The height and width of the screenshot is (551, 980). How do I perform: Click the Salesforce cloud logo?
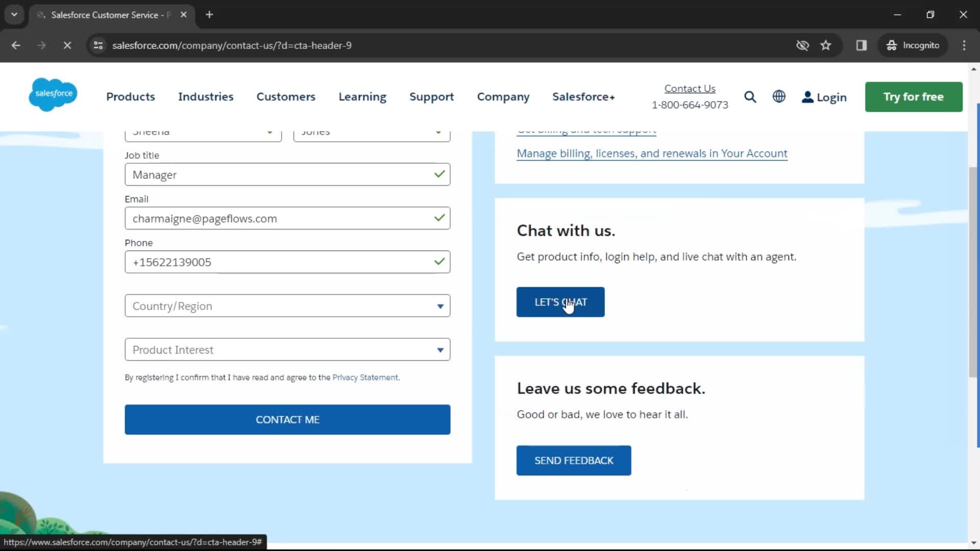pos(53,95)
